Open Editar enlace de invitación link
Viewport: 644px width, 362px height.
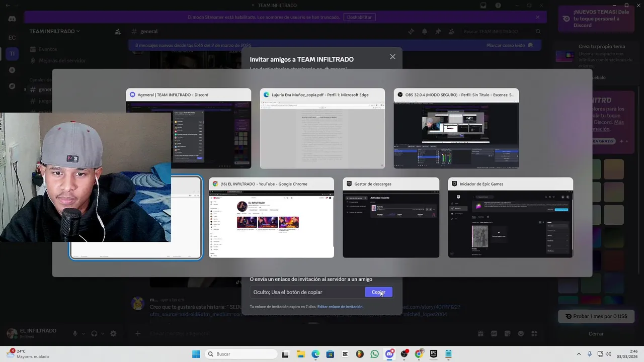[x=340, y=307]
